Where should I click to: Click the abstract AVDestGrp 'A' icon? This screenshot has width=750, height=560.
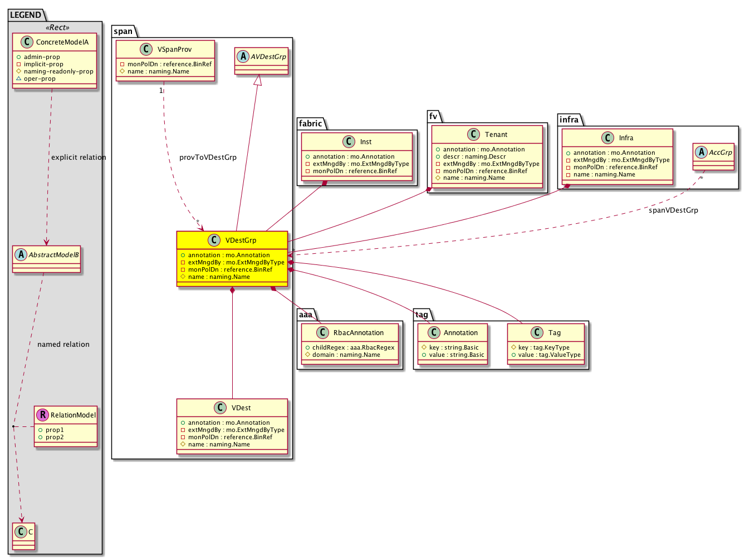point(243,57)
